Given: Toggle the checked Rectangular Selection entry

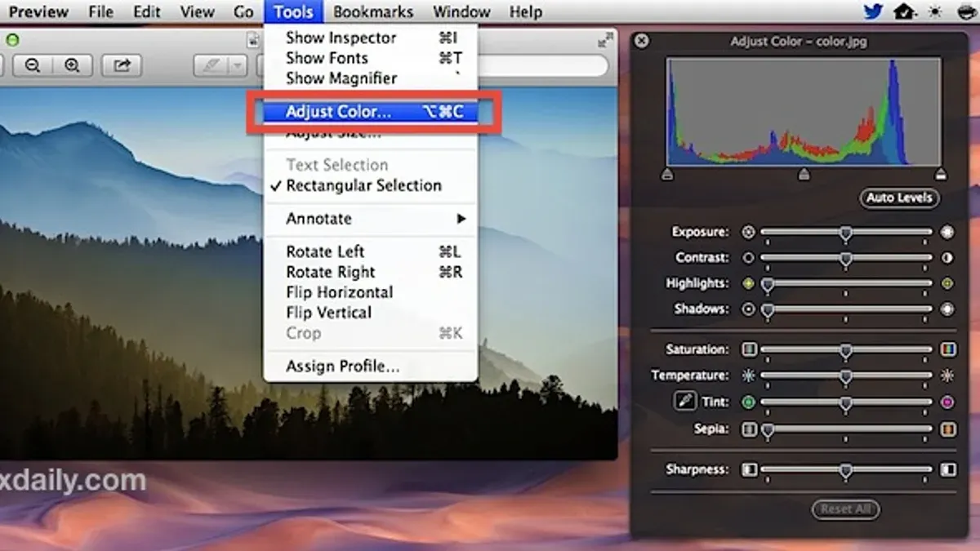Looking at the screenshot, I should click(371, 185).
